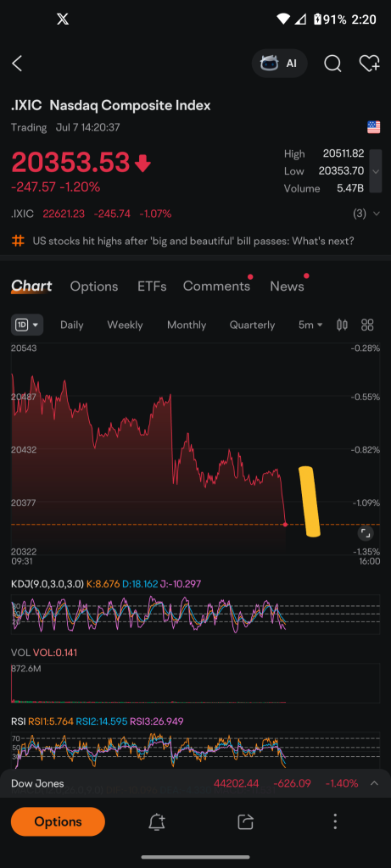Expand chart to fullscreen icon
The image size is (391, 868).
click(366, 533)
